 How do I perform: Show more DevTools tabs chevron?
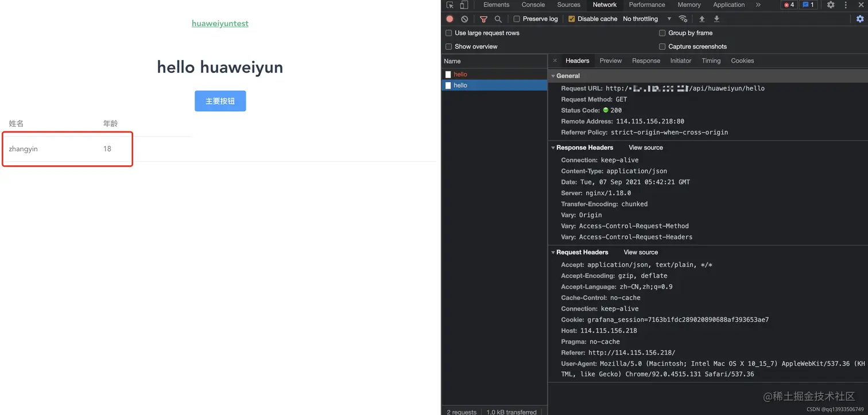click(758, 5)
